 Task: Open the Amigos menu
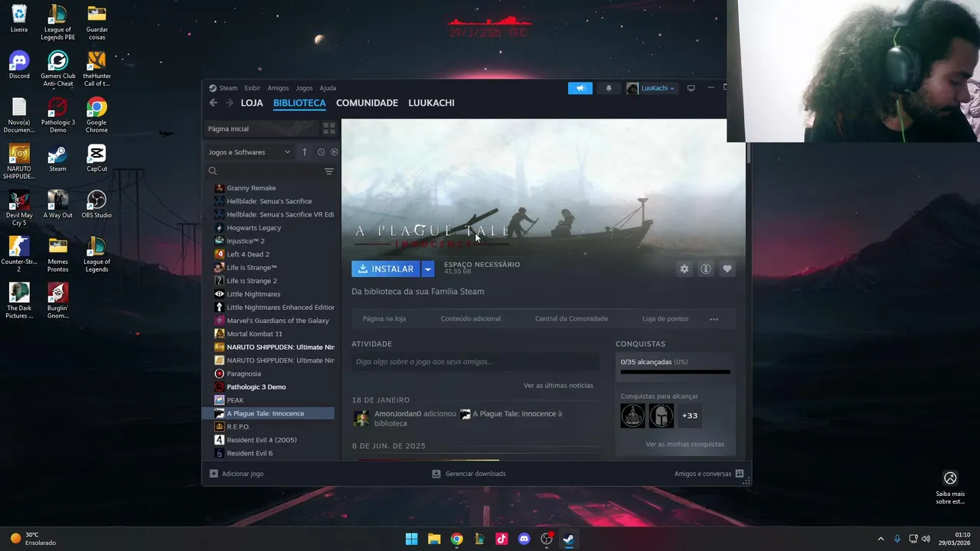278,88
